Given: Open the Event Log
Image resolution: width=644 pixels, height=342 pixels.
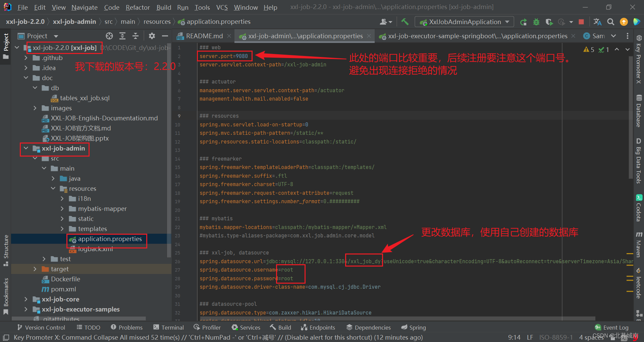Looking at the screenshot, I should 611,327.
